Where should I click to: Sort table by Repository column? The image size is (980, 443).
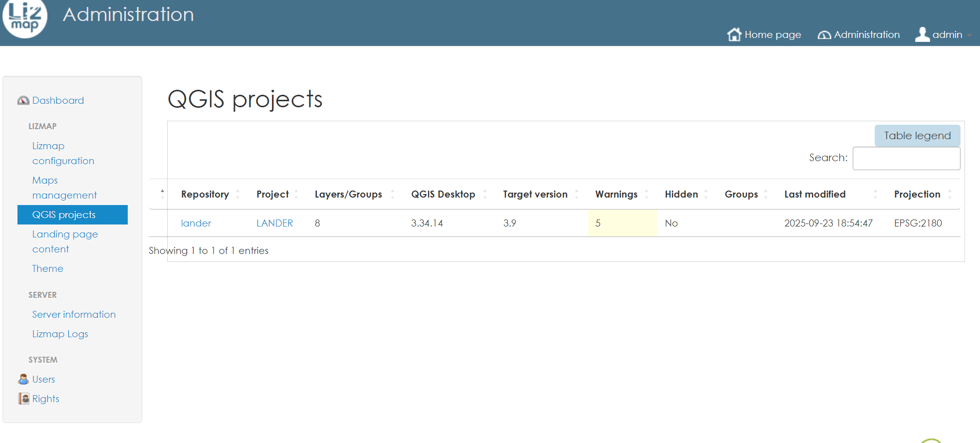click(x=205, y=194)
